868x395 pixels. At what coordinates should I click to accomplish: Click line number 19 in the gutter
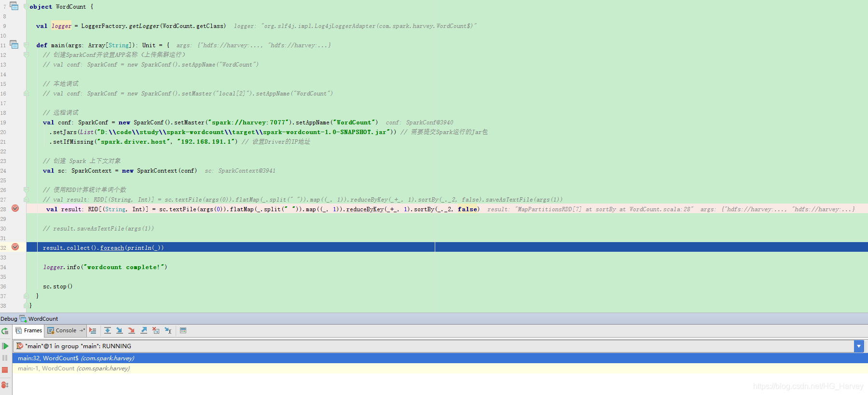click(x=3, y=123)
